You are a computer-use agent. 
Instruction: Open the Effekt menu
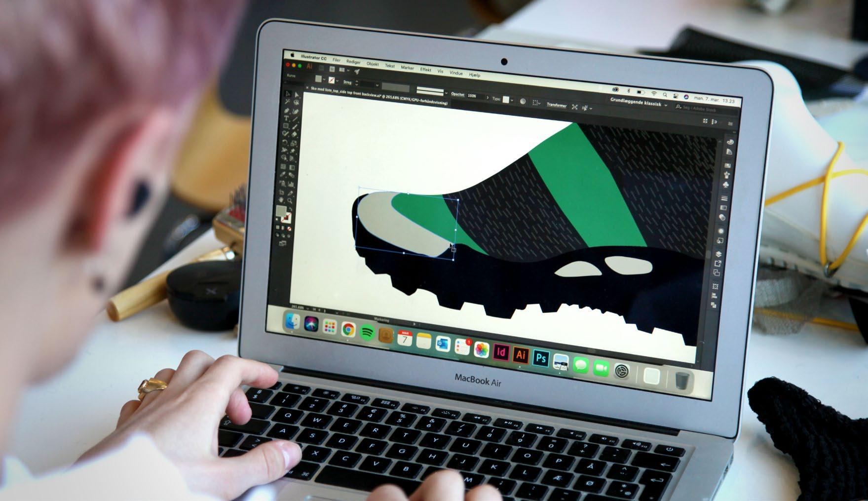tap(425, 70)
